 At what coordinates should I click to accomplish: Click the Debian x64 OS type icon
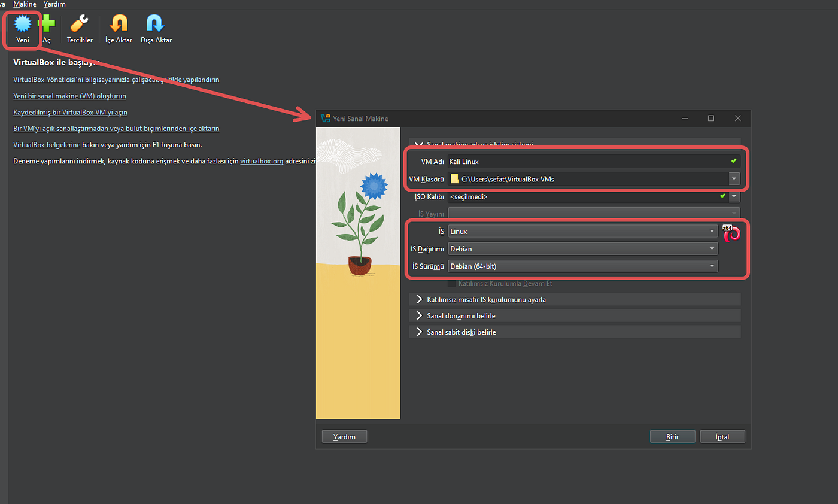coord(731,232)
